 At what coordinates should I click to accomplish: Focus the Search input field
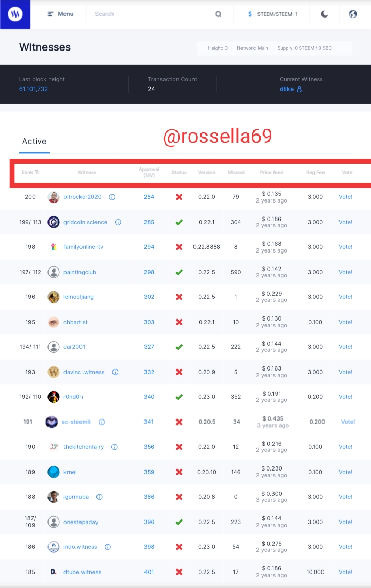click(150, 14)
